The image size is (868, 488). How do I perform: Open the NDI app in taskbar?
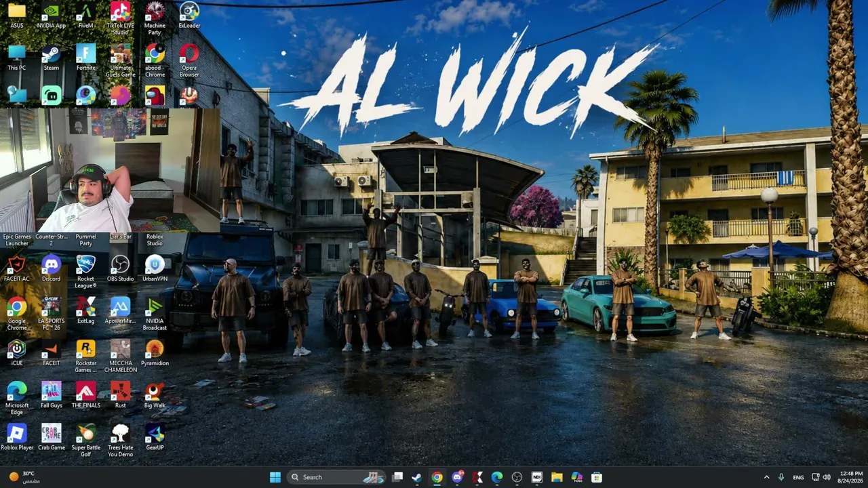[537, 477]
